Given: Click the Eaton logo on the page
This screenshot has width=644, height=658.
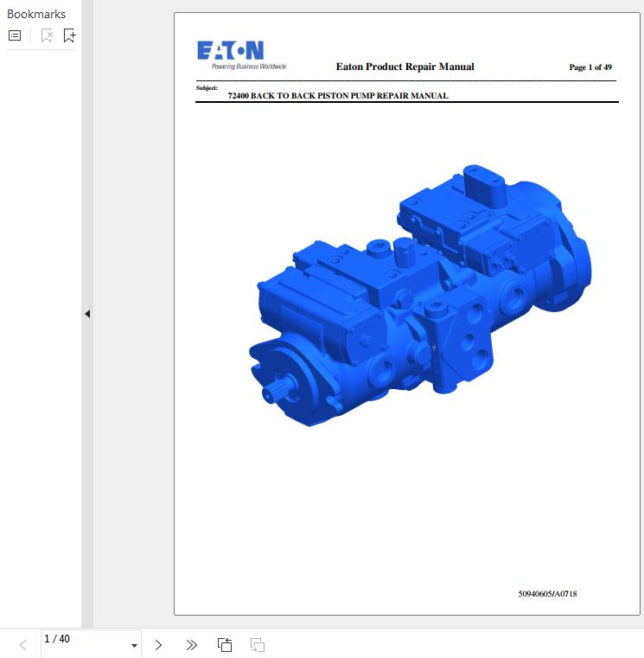Looking at the screenshot, I should point(230,51).
